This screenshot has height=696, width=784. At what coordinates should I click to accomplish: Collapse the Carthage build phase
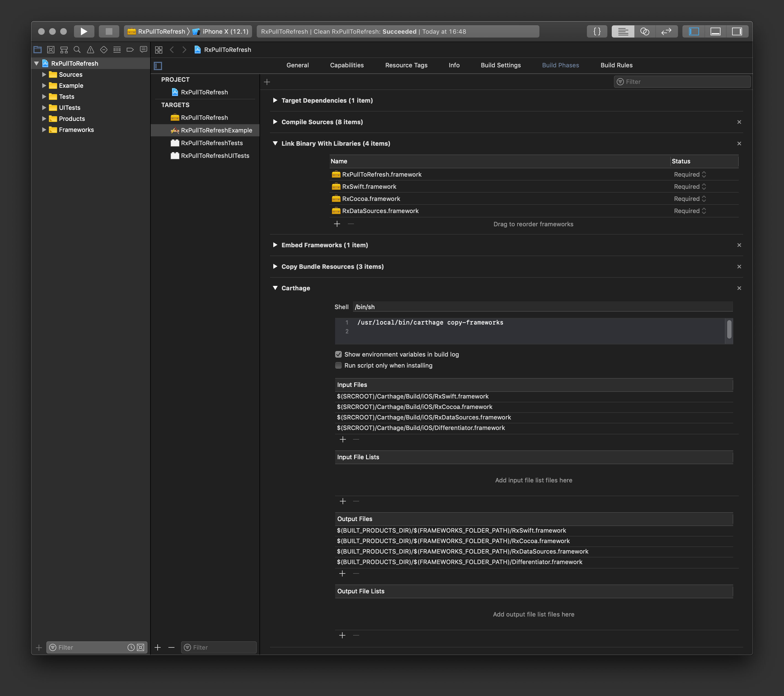click(275, 288)
